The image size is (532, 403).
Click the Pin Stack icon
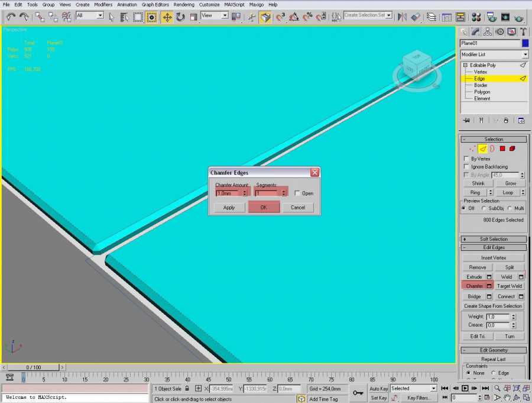coord(466,120)
